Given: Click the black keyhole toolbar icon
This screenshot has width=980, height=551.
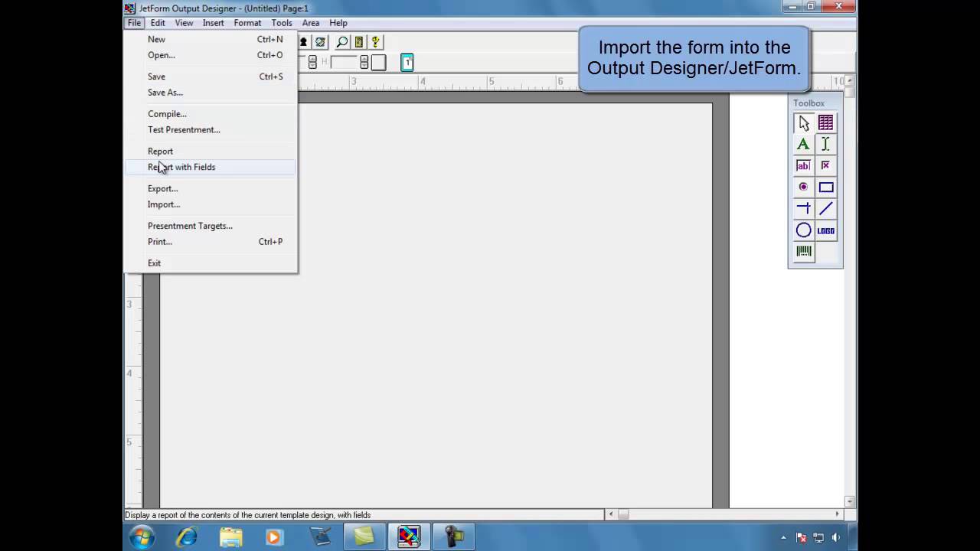Looking at the screenshot, I should (304, 42).
